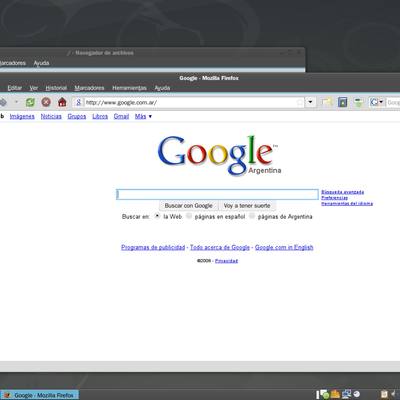Click the blue notebook toolbar icon
This screenshot has width=400, height=400.
342,102
